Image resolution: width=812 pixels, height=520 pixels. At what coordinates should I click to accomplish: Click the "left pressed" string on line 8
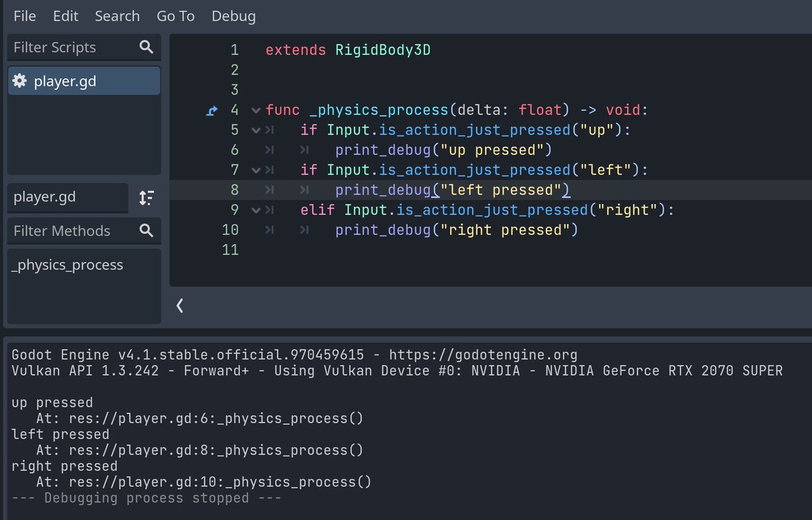tap(501, 190)
